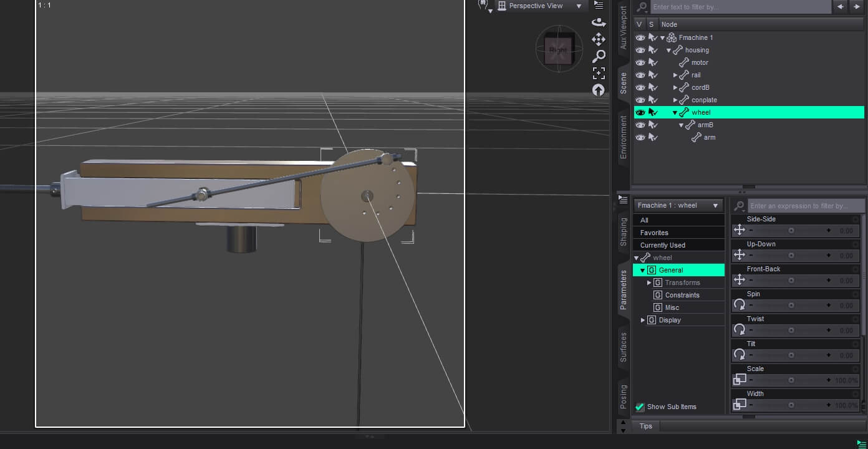This screenshot has width=868, height=449.
Task: Click the frame selection icon in viewport
Action: pyautogui.click(x=599, y=73)
